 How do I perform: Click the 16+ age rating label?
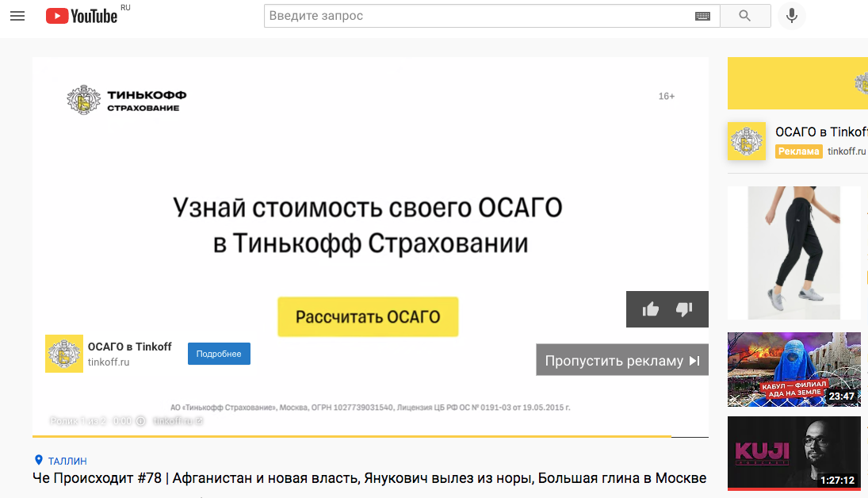667,97
